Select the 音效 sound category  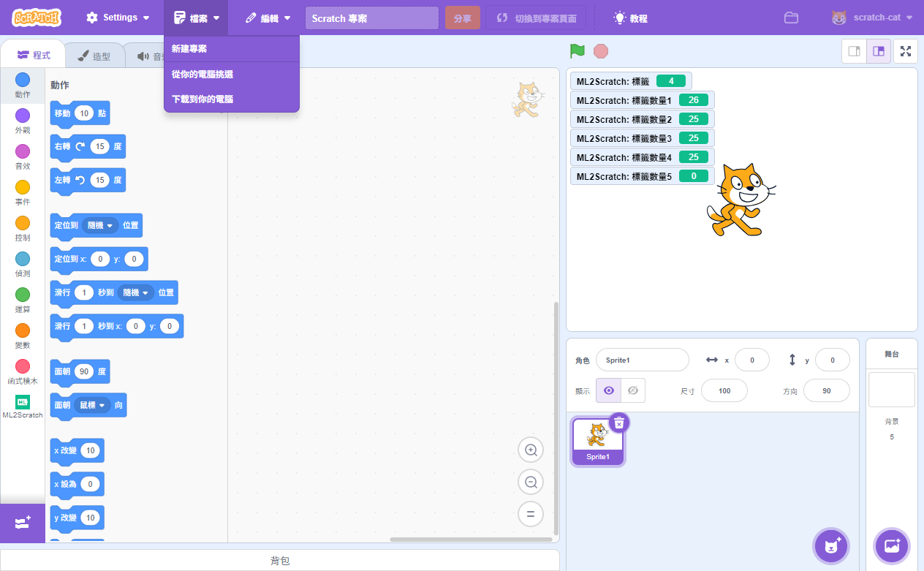[23, 157]
